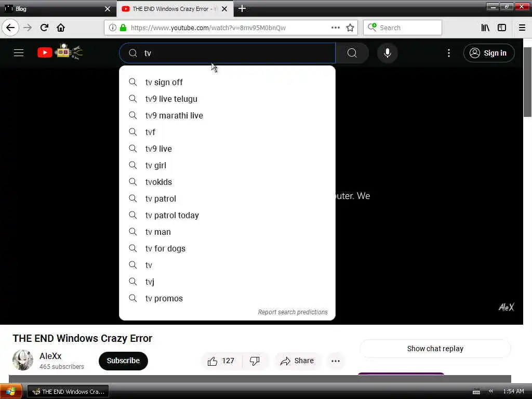Click the green padlock security icon
Screen dimensions: 532x399
coord(123,28)
